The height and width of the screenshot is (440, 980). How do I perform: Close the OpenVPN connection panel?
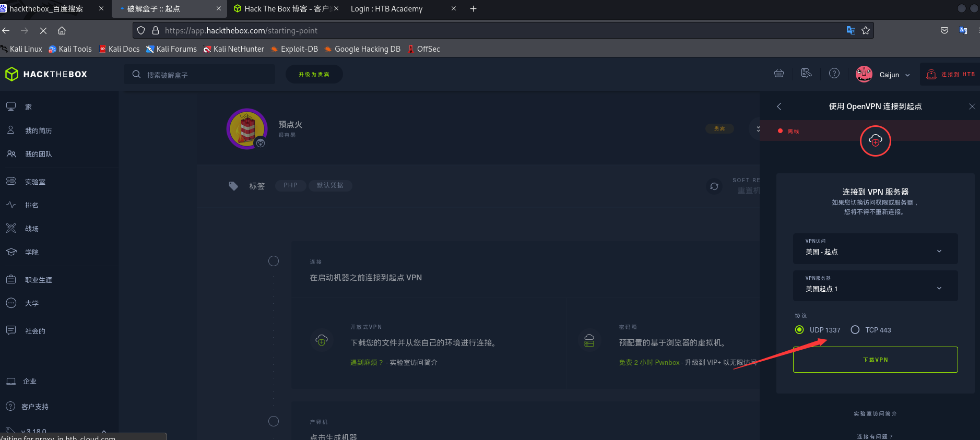972,106
